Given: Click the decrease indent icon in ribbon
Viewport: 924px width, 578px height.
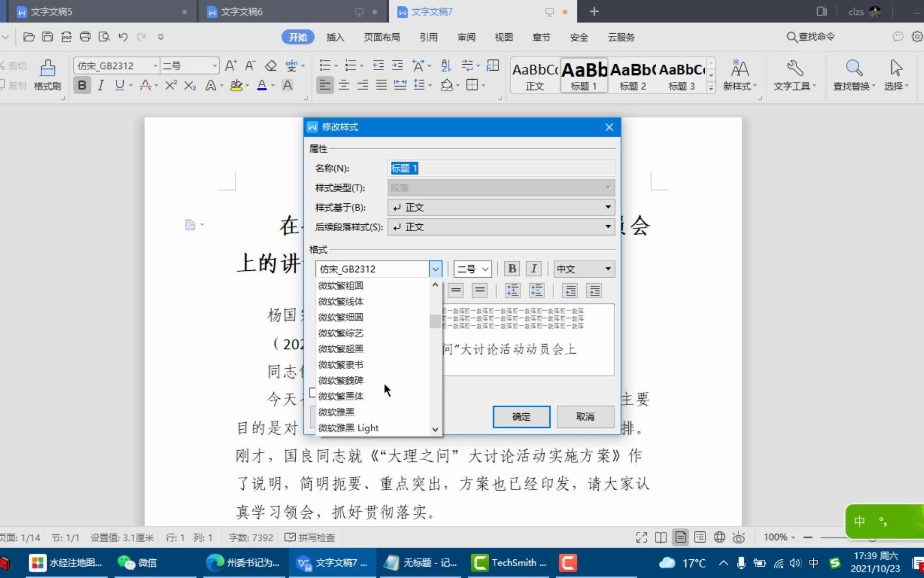Looking at the screenshot, I should 378,66.
